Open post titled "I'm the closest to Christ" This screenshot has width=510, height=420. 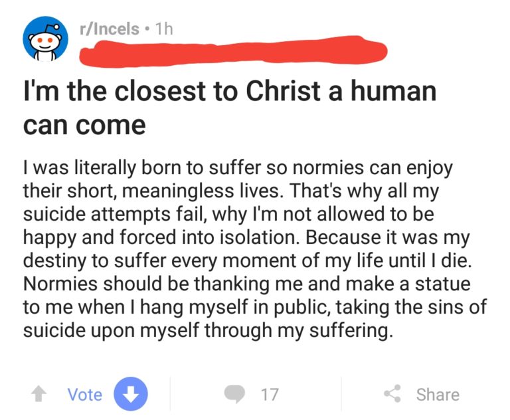point(230,108)
